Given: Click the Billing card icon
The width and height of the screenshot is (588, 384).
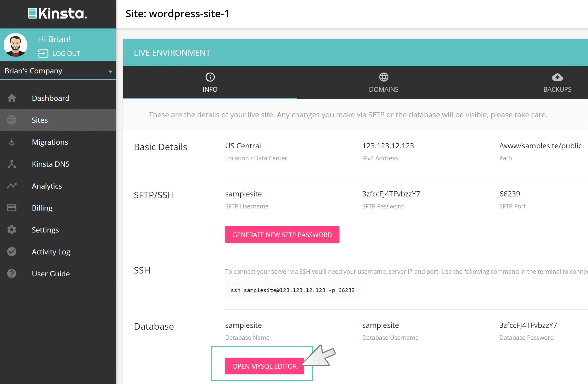Looking at the screenshot, I should [12, 208].
